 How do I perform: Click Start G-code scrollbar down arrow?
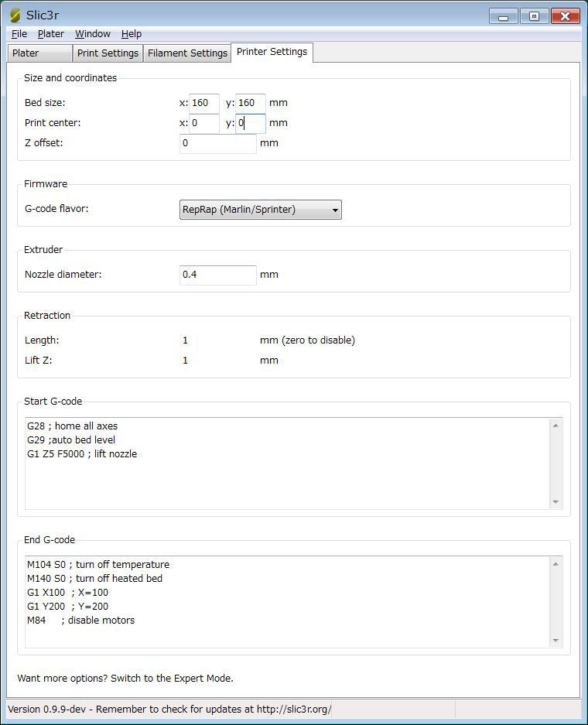(x=556, y=501)
